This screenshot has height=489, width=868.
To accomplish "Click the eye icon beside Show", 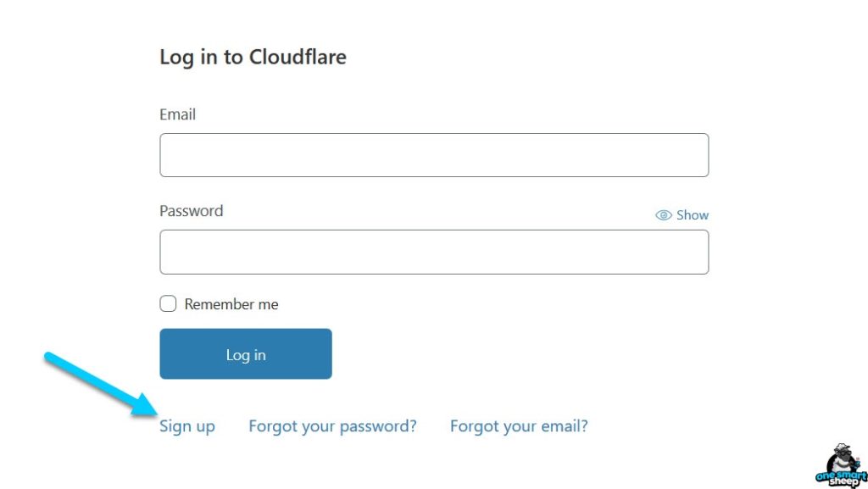I will [x=664, y=215].
